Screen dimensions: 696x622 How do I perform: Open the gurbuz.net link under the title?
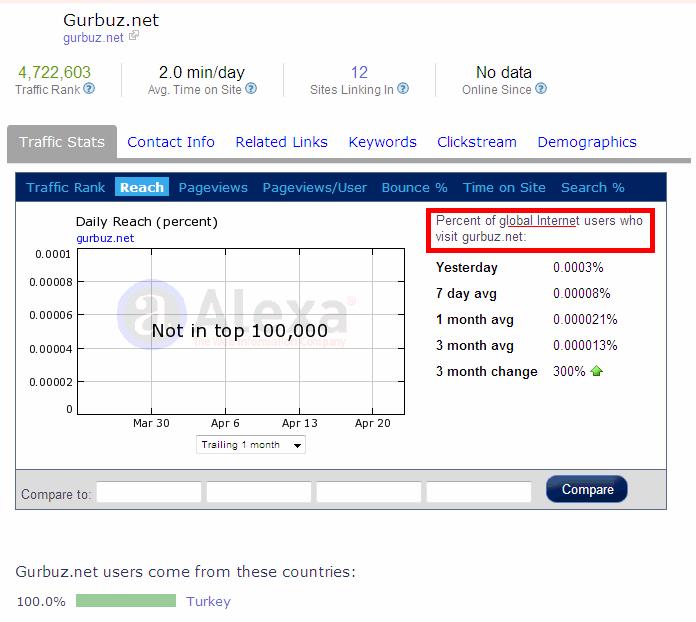(x=93, y=38)
